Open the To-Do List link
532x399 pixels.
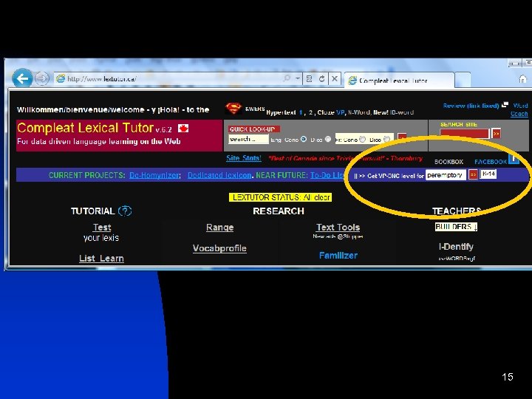327,175
